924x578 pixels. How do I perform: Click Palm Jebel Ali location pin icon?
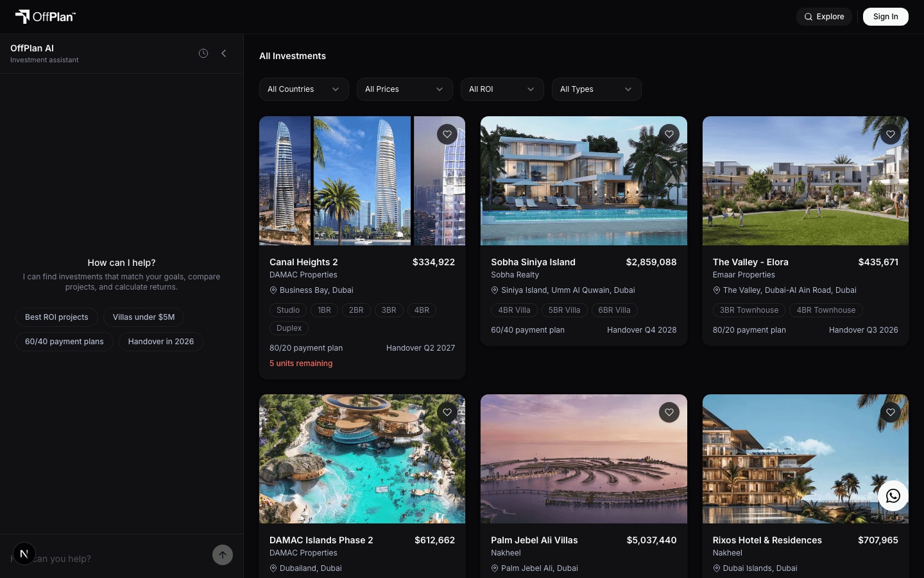pyautogui.click(x=495, y=568)
